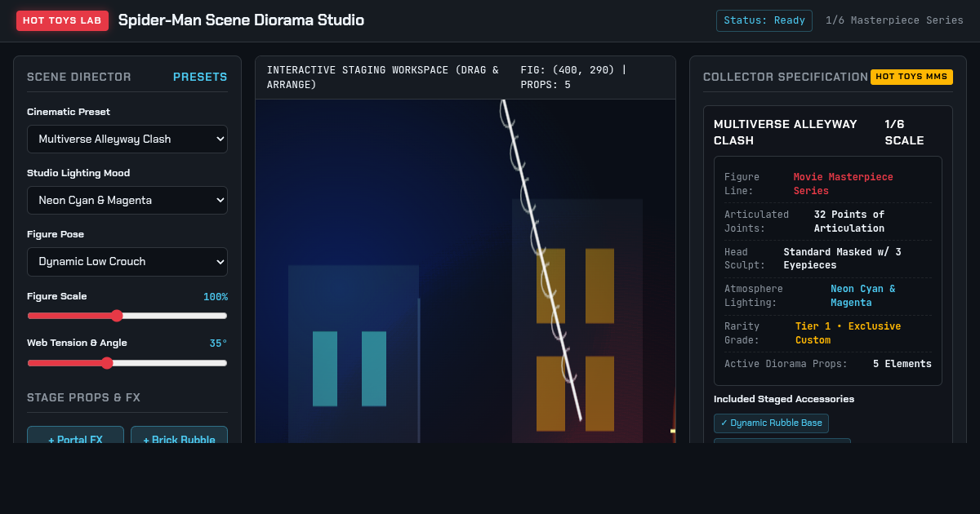Click the '1/6 Masterpiece Series' header text
This screenshot has height=514, width=980.
[x=894, y=20]
